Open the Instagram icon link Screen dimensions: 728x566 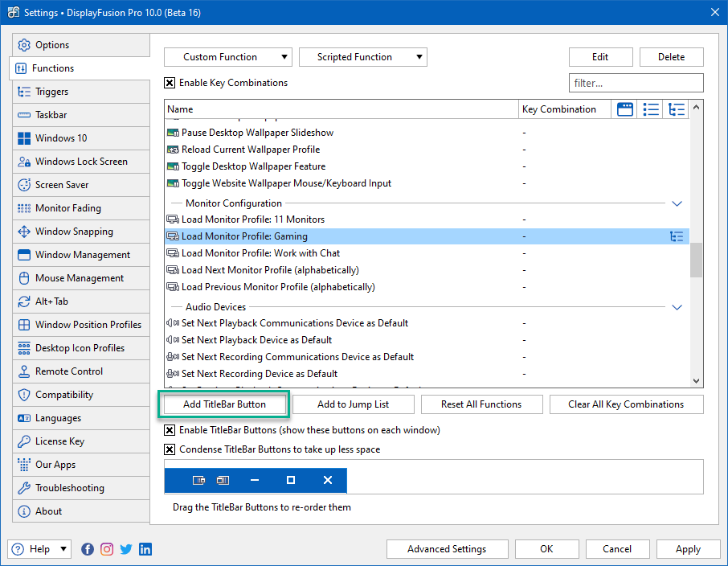pyautogui.click(x=107, y=549)
